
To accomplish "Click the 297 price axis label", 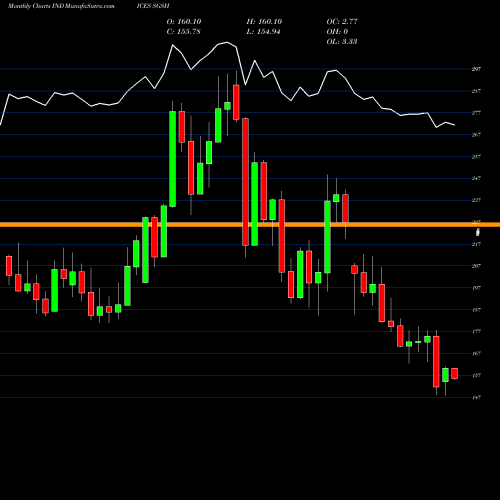I will pos(476,69).
